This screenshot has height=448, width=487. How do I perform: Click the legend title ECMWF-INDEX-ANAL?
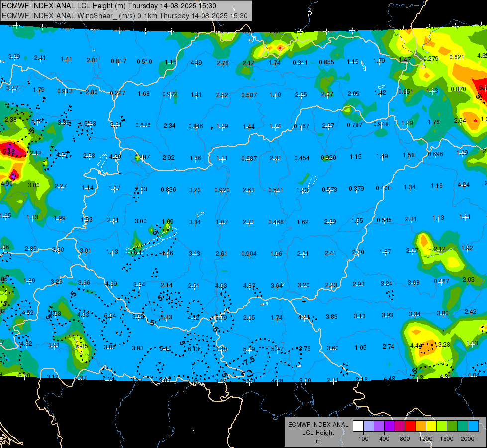click(x=318, y=425)
